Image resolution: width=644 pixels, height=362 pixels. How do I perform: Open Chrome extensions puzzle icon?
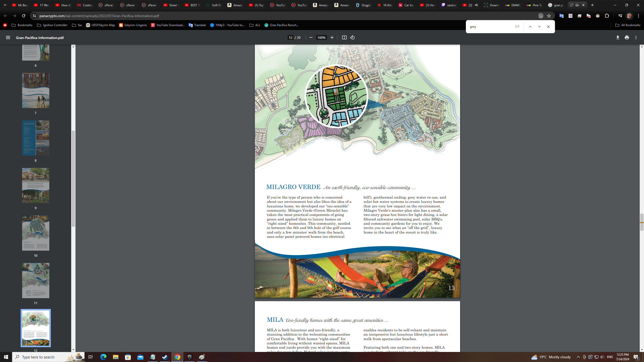pyautogui.click(x=607, y=16)
